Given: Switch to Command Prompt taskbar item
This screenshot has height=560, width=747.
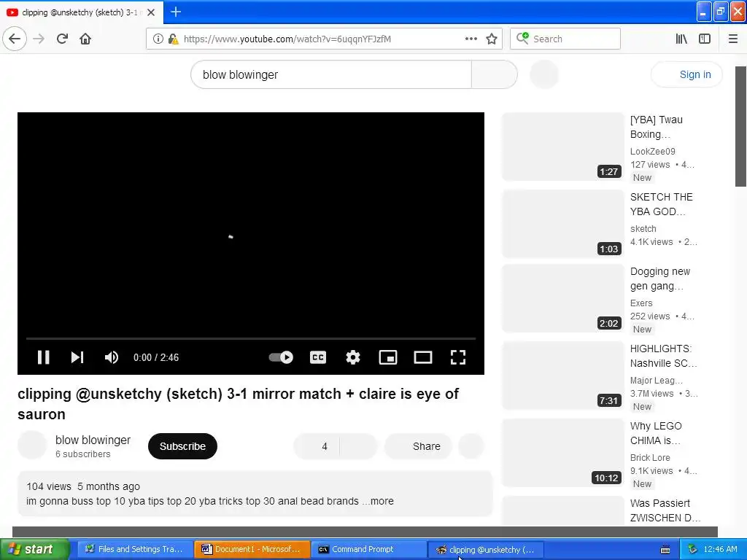Looking at the screenshot, I should point(369,549).
